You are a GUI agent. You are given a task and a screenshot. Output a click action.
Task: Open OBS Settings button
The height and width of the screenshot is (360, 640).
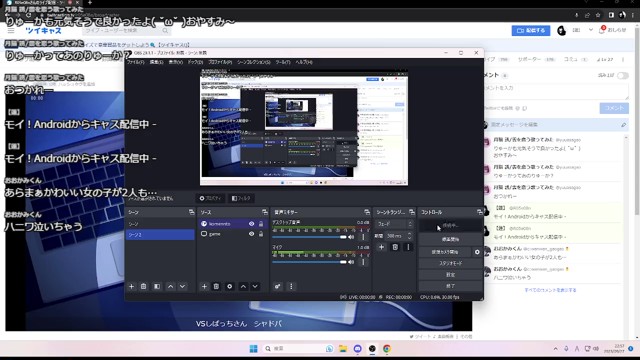tap(450, 275)
